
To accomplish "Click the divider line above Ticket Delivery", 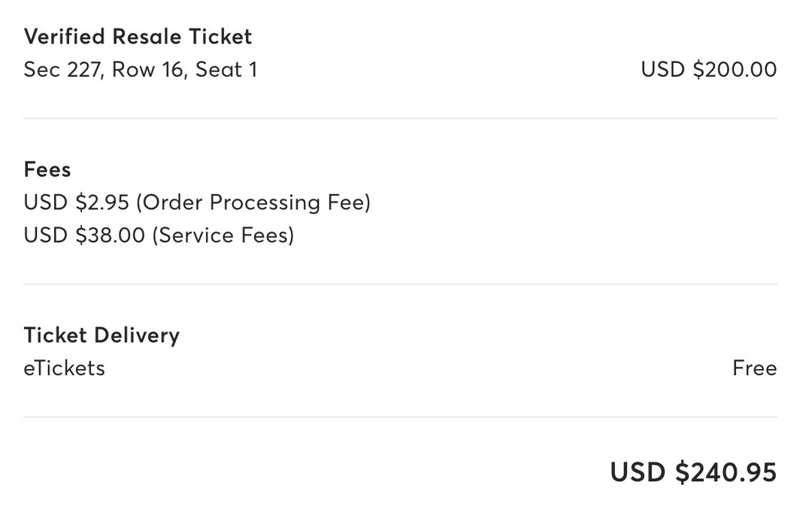I will tap(400, 284).
